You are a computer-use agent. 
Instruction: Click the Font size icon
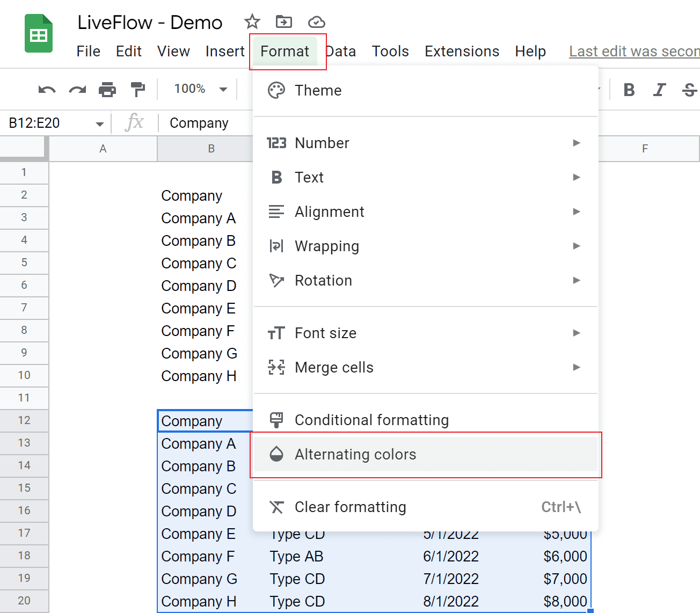(276, 333)
